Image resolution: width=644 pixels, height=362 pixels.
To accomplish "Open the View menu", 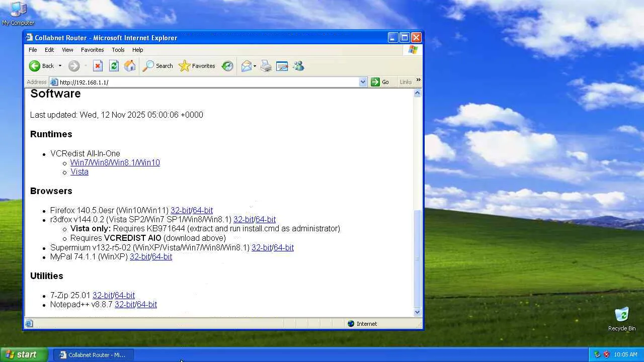I will tap(67, 50).
